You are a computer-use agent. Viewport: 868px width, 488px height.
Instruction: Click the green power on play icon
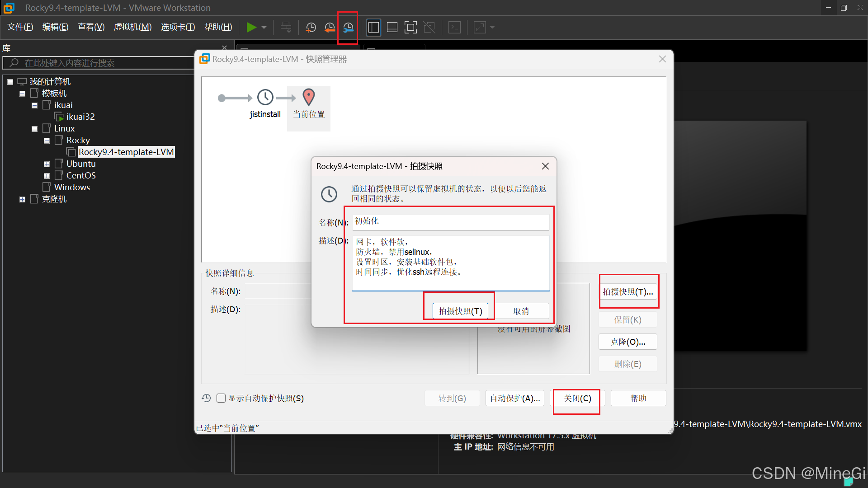[x=251, y=28]
